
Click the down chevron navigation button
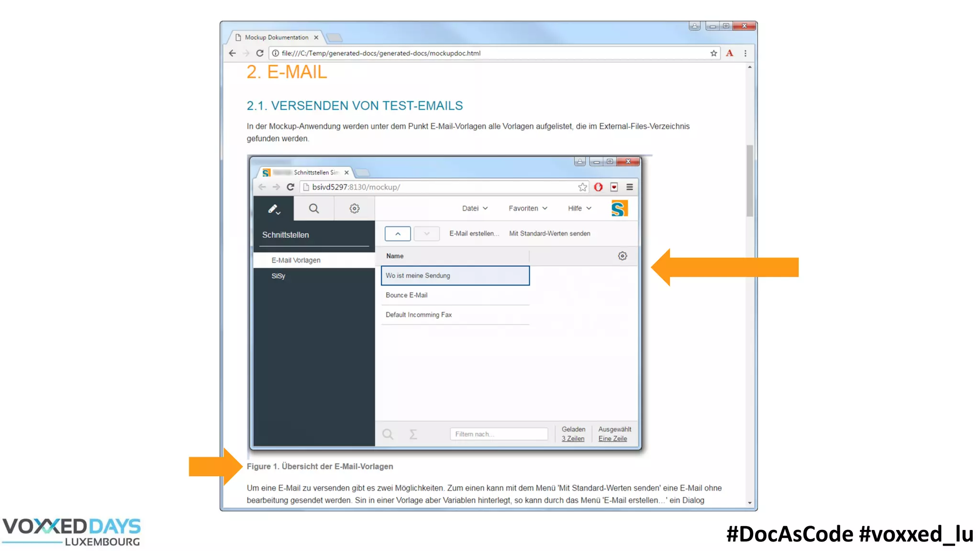point(426,233)
